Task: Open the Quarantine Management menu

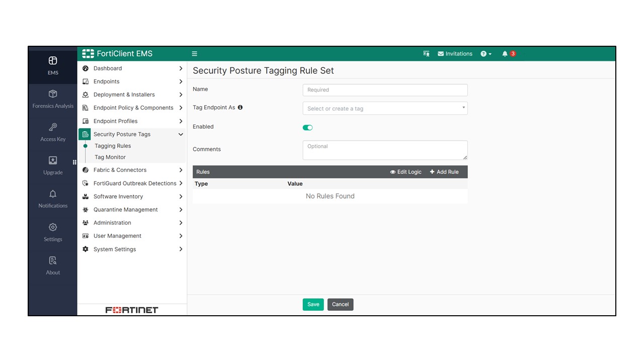Action: click(132, 210)
